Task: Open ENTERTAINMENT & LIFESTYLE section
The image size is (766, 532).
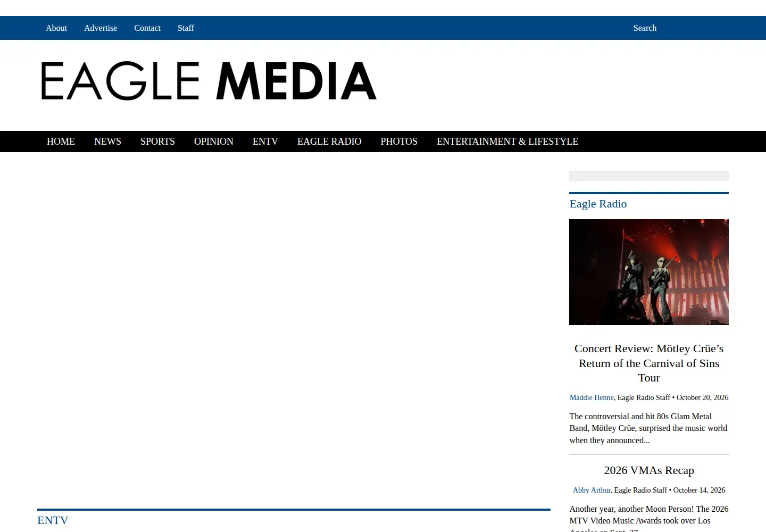Action: [507, 142]
